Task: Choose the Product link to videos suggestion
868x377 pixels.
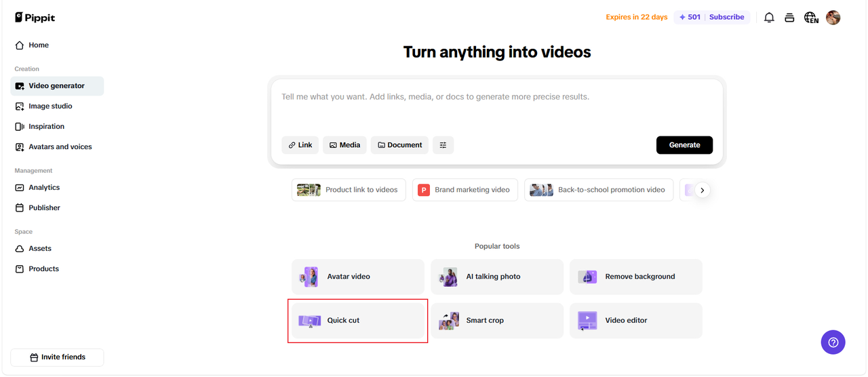Action: [x=349, y=190]
